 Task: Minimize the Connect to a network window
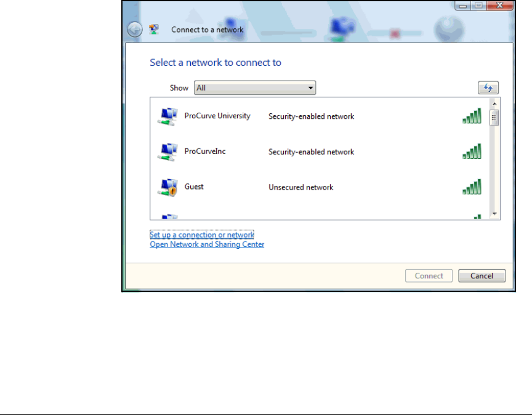point(463,6)
